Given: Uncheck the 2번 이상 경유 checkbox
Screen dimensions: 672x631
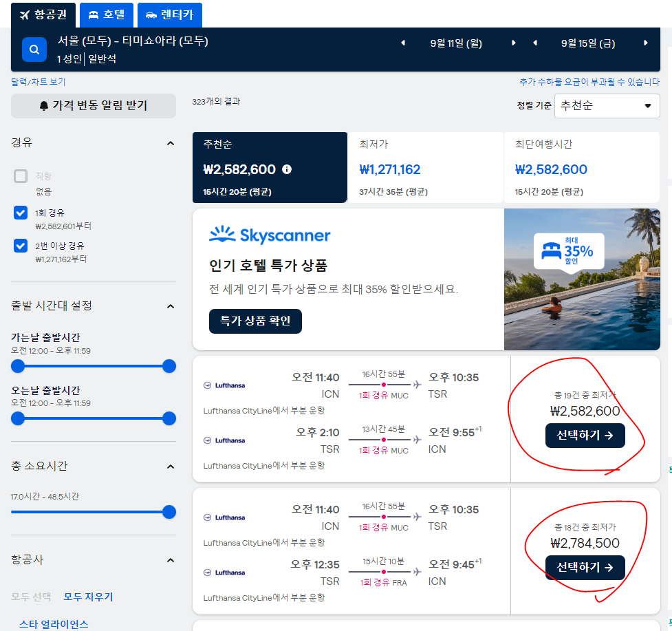Looking at the screenshot, I should pos(21,246).
